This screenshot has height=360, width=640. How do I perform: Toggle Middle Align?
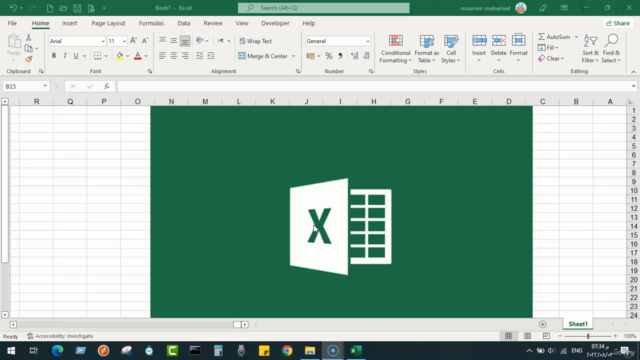174,40
